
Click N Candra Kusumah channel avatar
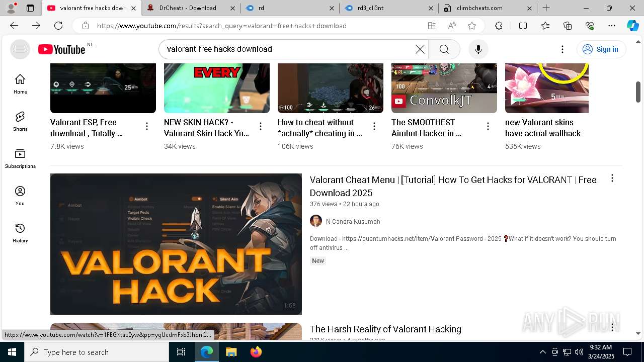point(316,221)
